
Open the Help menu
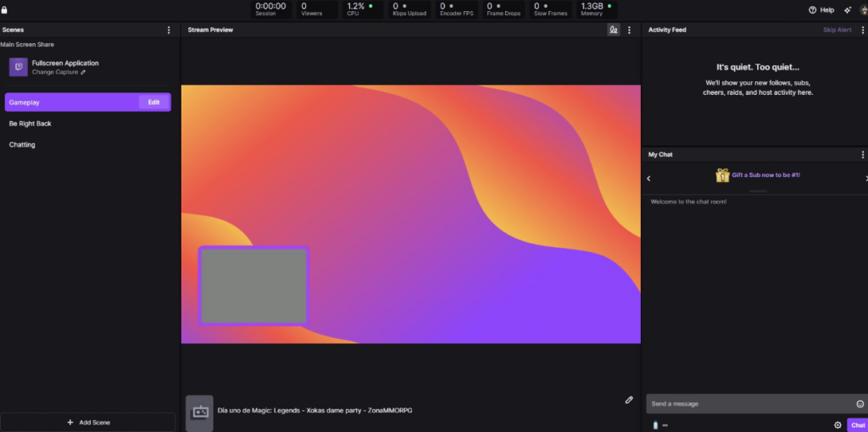point(821,10)
